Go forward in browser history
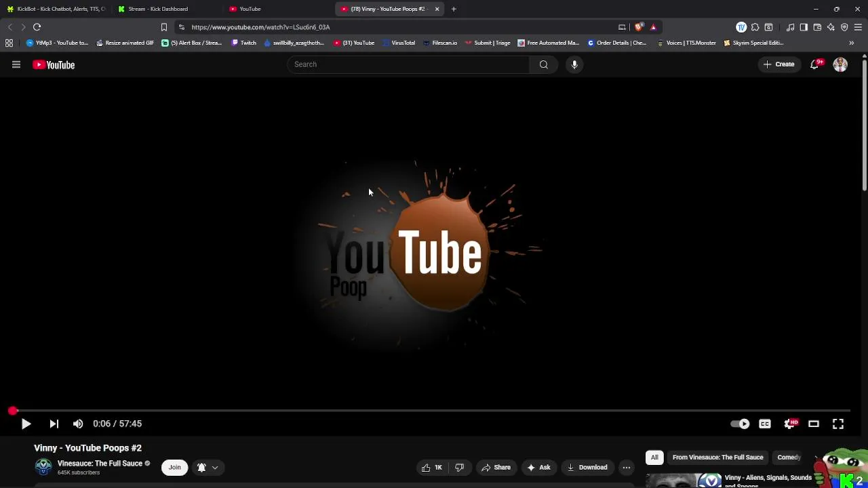868x488 pixels. 23,27
